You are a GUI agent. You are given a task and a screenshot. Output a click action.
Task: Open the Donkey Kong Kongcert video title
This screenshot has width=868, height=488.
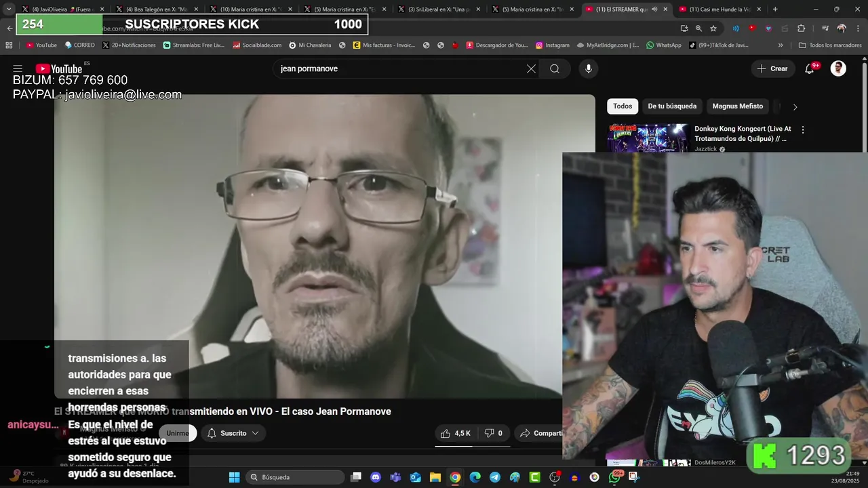(743, 134)
